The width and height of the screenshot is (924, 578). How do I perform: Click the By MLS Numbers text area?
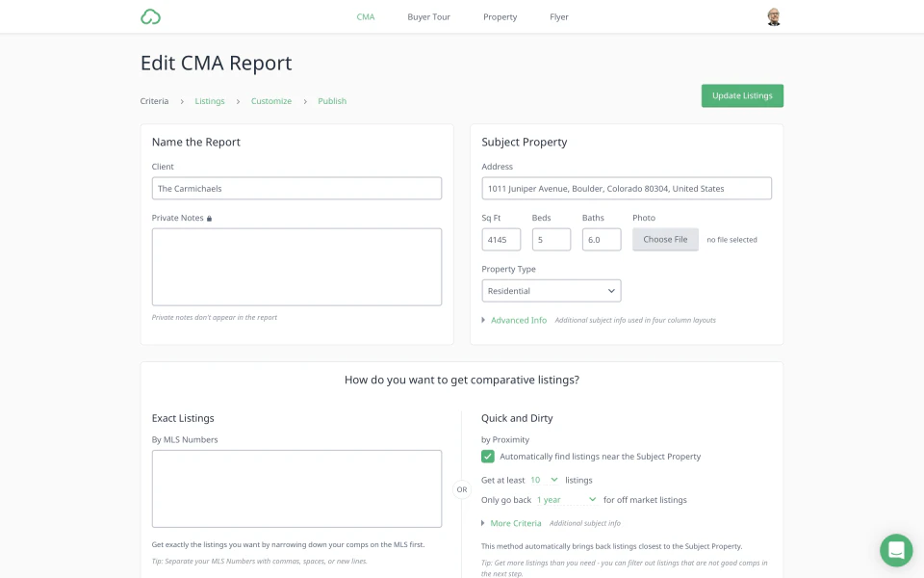point(296,488)
